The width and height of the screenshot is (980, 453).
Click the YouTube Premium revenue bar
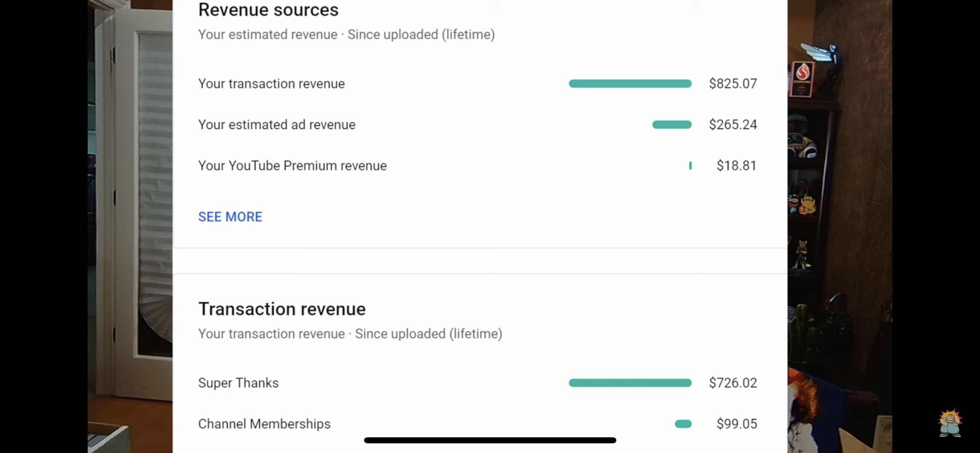tap(690, 165)
